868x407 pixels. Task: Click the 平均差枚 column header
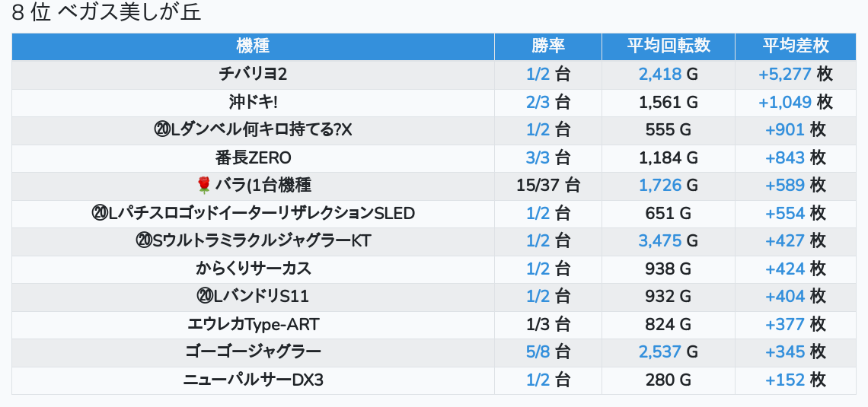[796, 46]
